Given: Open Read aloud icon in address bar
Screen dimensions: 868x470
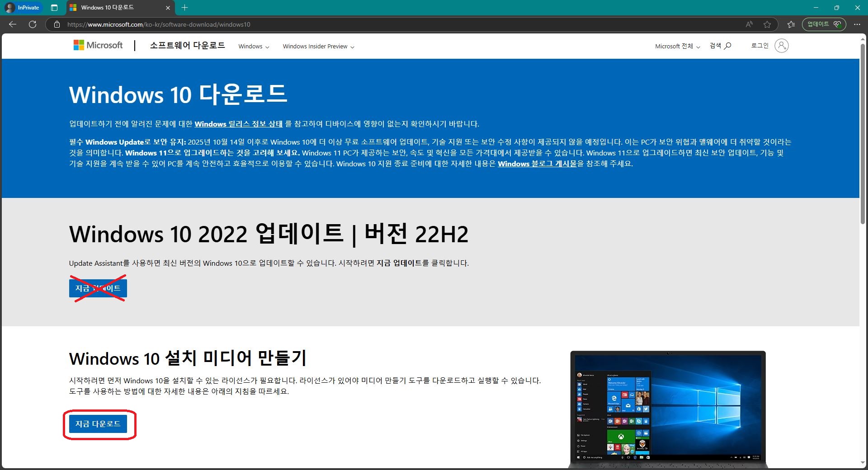Looking at the screenshot, I should (x=749, y=24).
